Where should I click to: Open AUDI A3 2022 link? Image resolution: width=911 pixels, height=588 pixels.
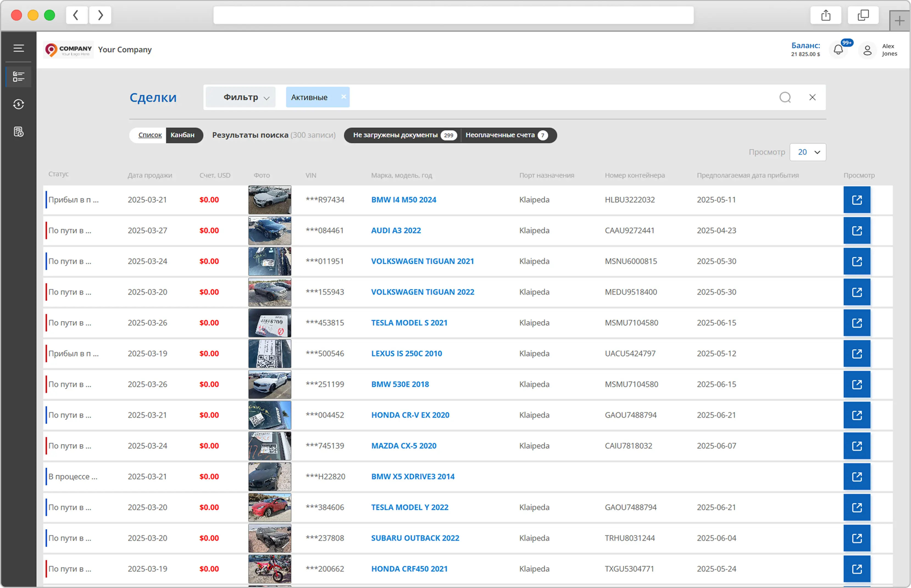point(396,231)
